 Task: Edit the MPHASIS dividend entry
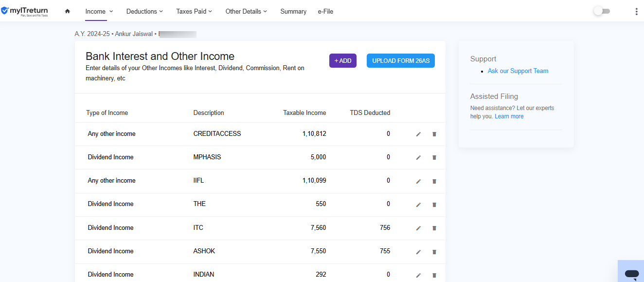coord(418,157)
